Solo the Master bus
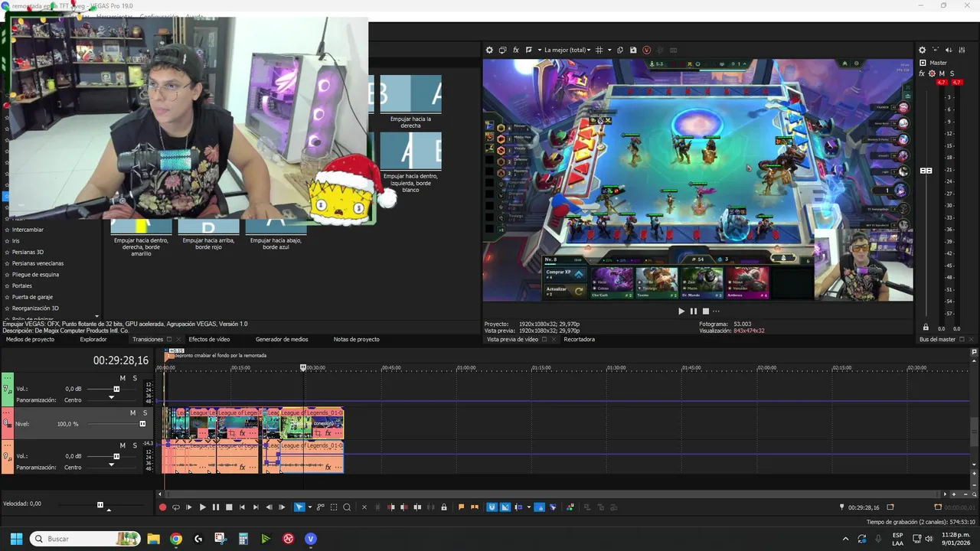Image resolution: width=980 pixels, height=551 pixels. pyautogui.click(x=952, y=73)
